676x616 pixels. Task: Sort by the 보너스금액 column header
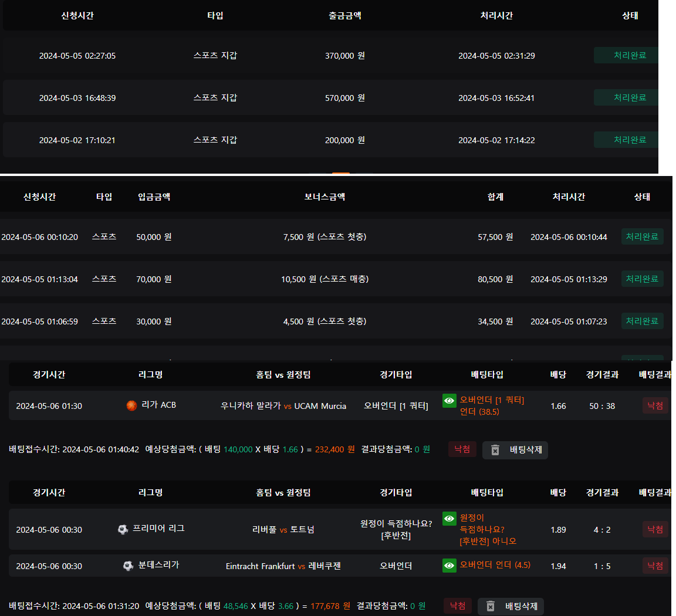(325, 197)
